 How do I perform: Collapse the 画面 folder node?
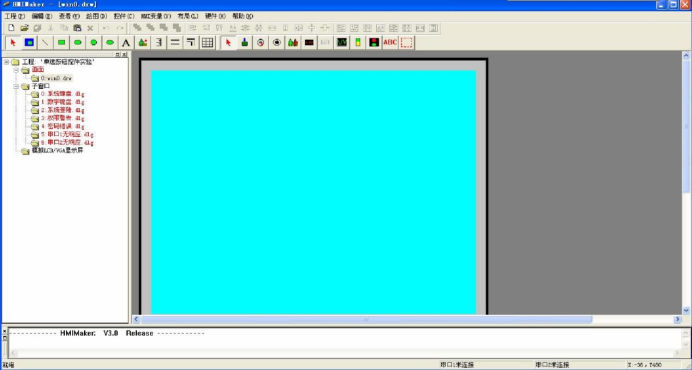point(16,70)
